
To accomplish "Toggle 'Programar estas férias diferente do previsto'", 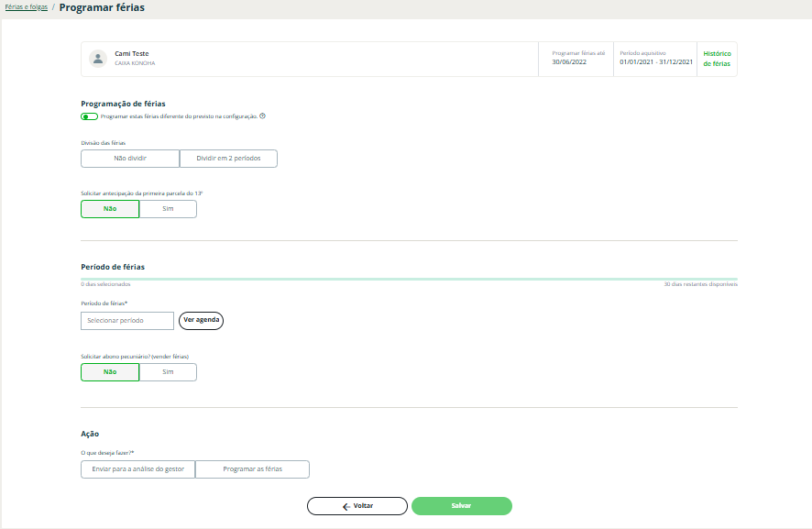I will tap(89, 116).
